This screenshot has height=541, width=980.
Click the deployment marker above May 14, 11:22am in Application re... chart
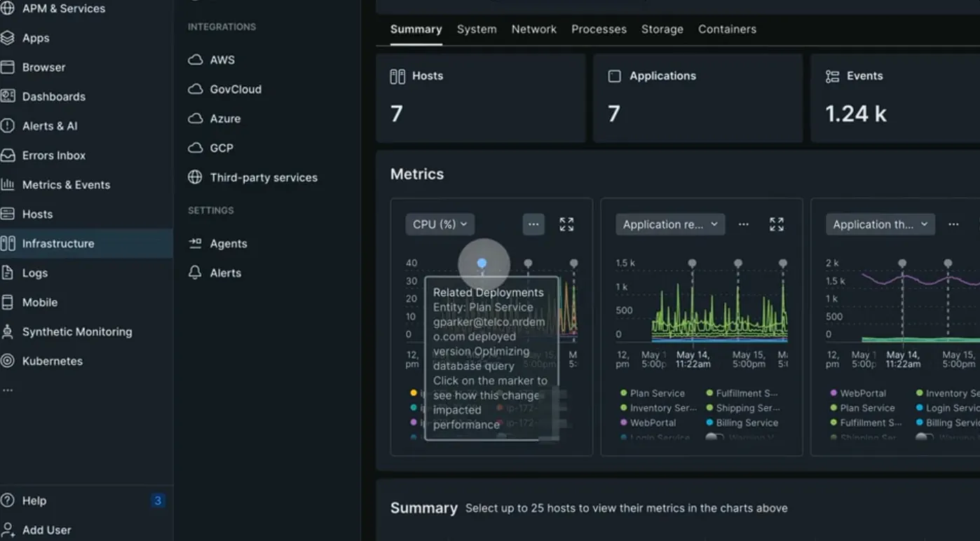click(x=693, y=263)
